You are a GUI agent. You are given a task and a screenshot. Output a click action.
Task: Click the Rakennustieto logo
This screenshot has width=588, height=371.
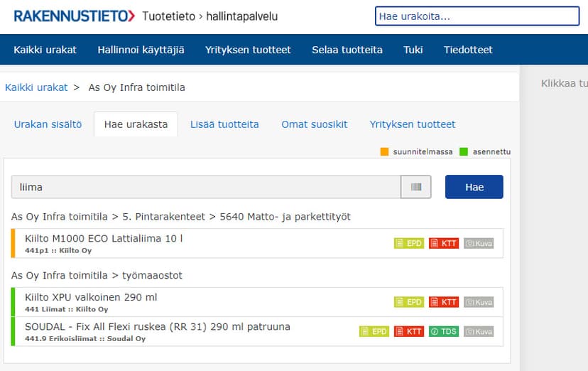75,16
